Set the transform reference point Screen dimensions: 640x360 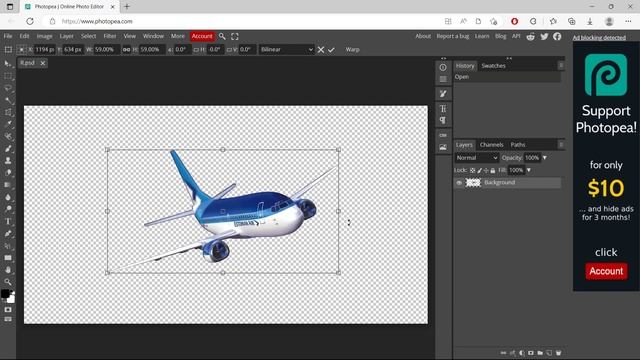coord(22,49)
